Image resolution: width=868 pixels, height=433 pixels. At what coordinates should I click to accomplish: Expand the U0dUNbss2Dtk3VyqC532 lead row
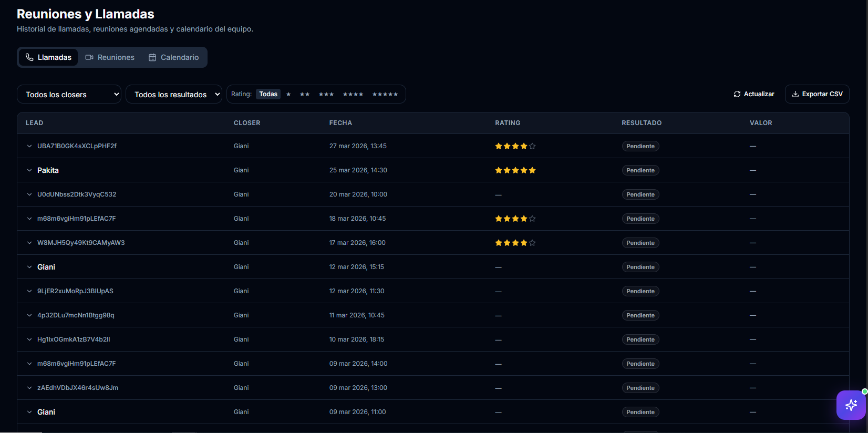point(29,194)
